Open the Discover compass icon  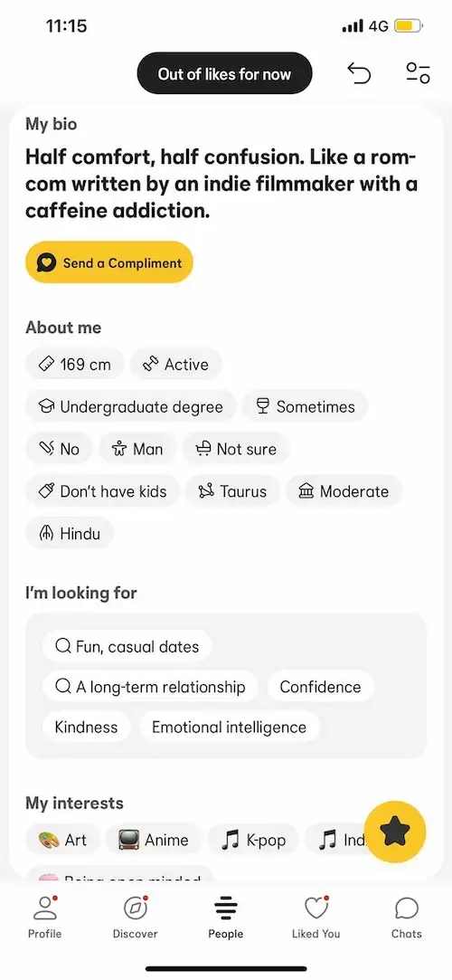pos(135,917)
